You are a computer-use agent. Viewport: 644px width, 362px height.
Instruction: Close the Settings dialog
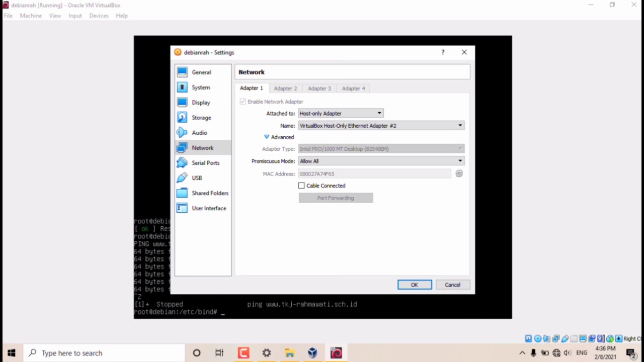pyautogui.click(x=464, y=52)
